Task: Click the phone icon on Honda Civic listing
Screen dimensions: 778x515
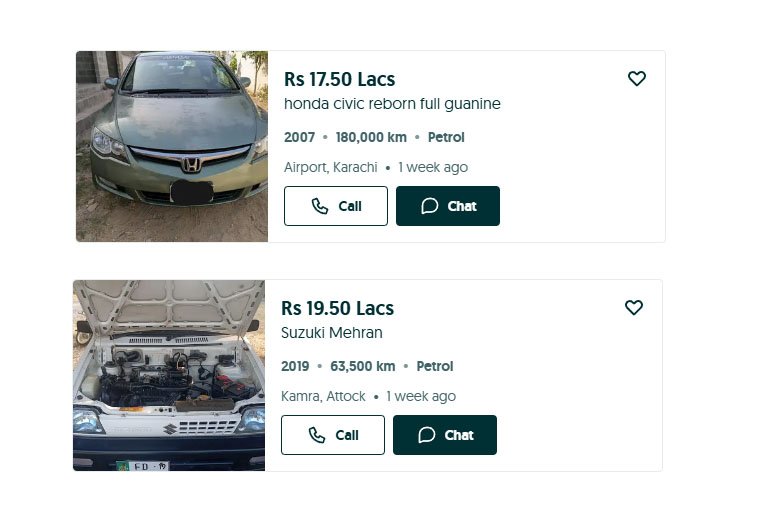Action: (x=320, y=206)
